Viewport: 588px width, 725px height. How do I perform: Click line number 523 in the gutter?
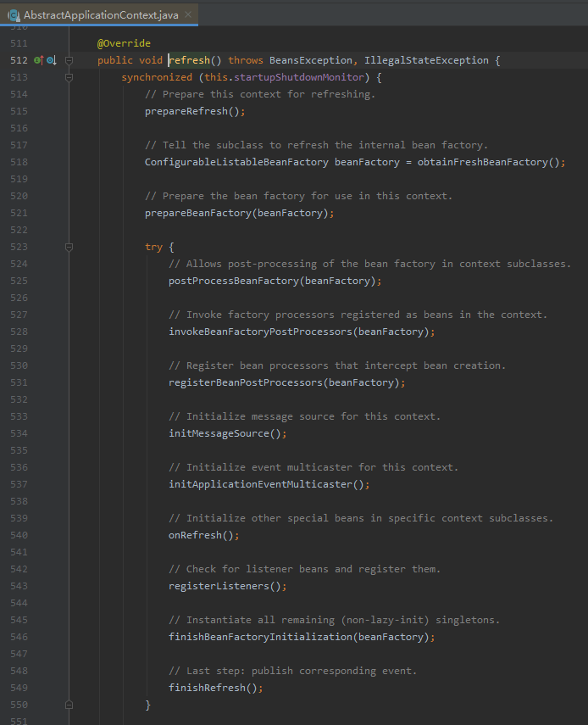click(19, 247)
